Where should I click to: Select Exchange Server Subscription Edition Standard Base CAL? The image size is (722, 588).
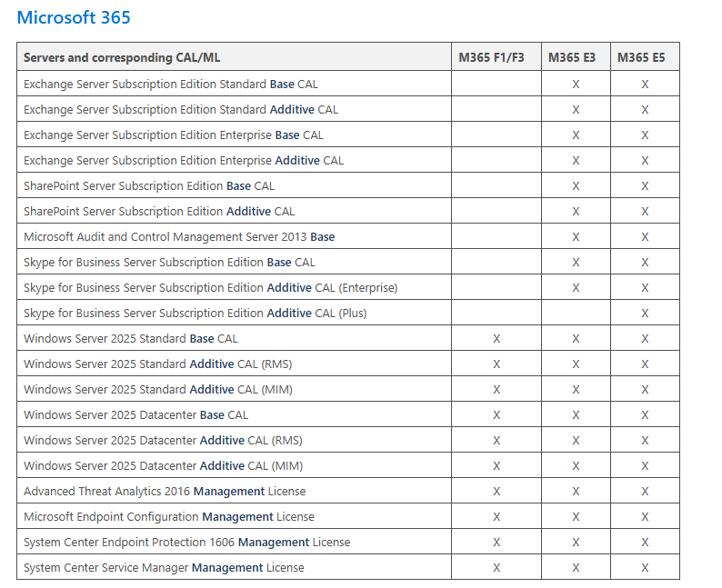pyautogui.click(x=171, y=85)
